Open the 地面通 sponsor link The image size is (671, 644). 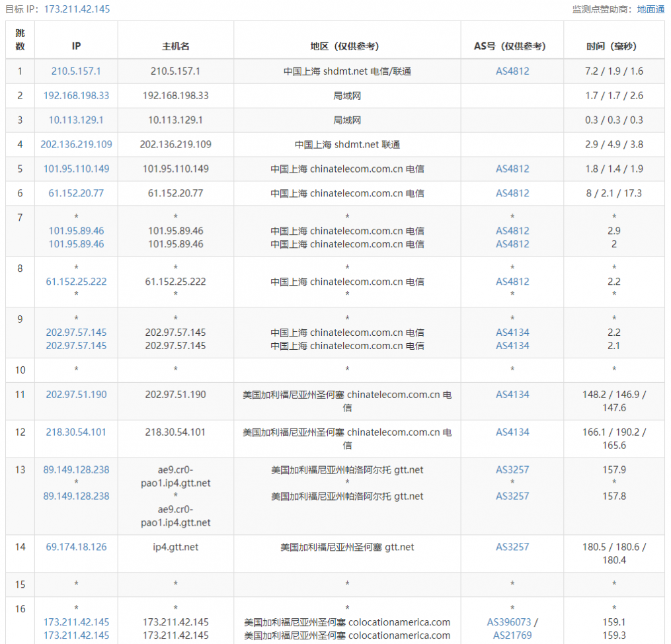click(x=651, y=9)
